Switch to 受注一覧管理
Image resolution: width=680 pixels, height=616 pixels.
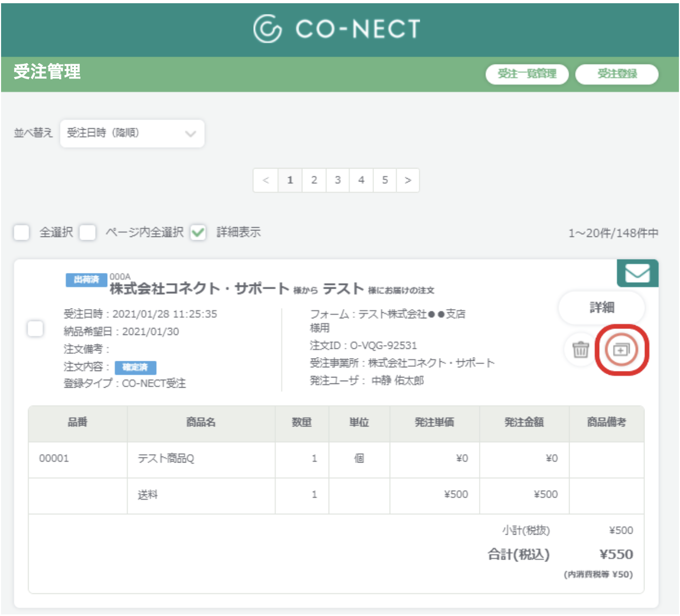[526, 74]
